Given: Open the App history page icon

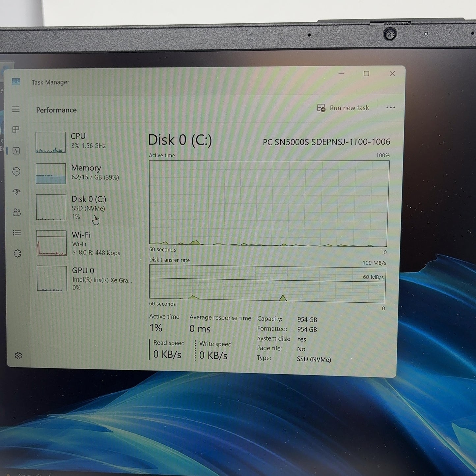Looking at the screenshot, I should (16, 171).
